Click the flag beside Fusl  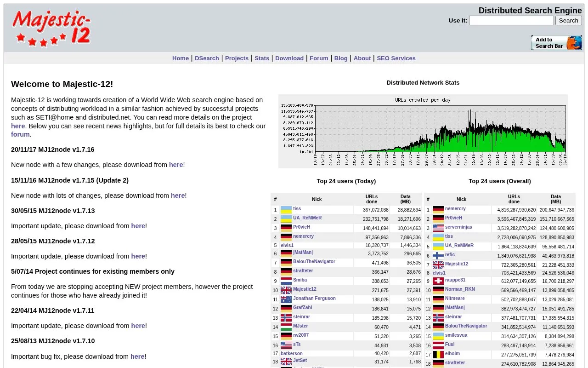[x=438, y=345]
